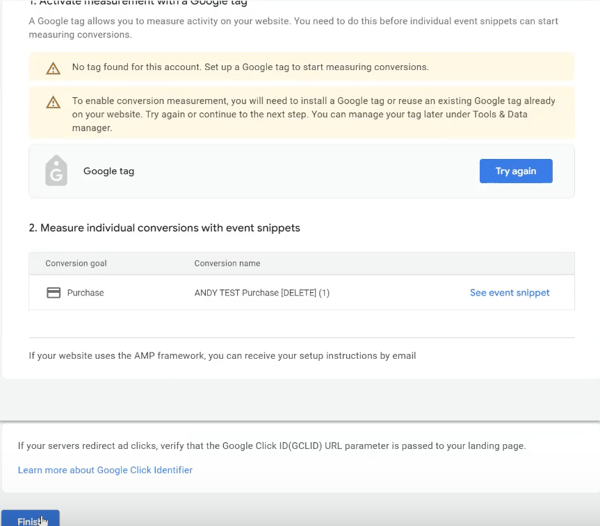
Task: Click the credit card icon next to Purchase
Action: (x=53, y=293)
